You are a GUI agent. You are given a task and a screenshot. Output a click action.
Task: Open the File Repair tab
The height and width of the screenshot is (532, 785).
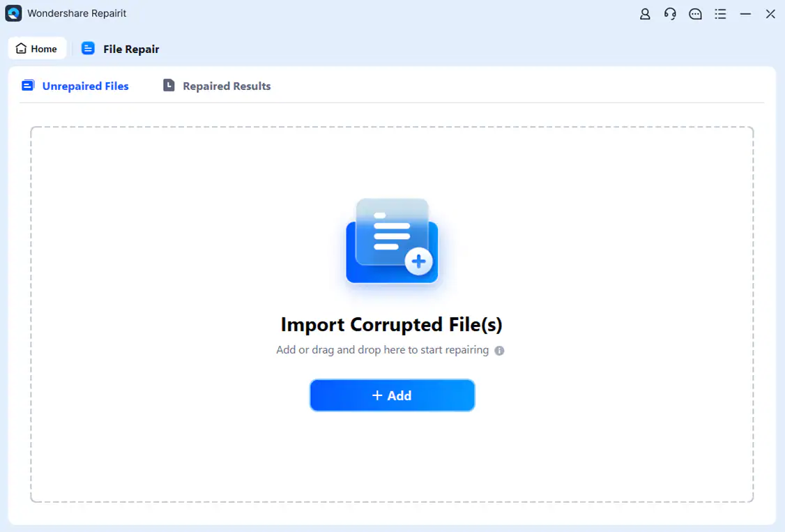click(x=130, y=49)
